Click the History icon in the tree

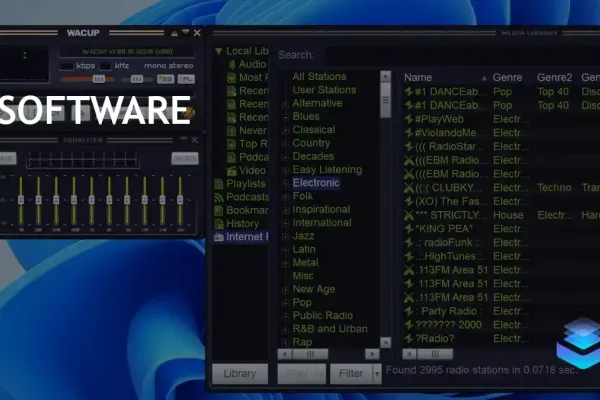pyautogui.click(x=219, y=224)
